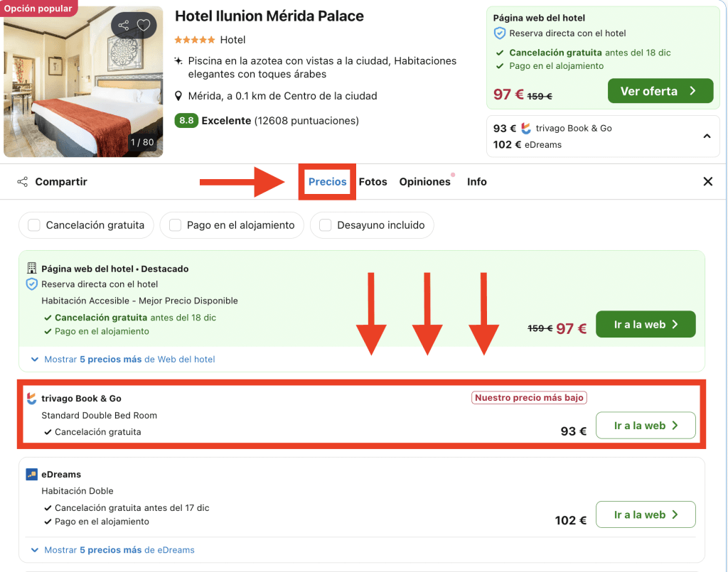This screenshot has height=572, width=728.
Task: Click the hotel building icon beside Página web
Action: click(31, 269)
